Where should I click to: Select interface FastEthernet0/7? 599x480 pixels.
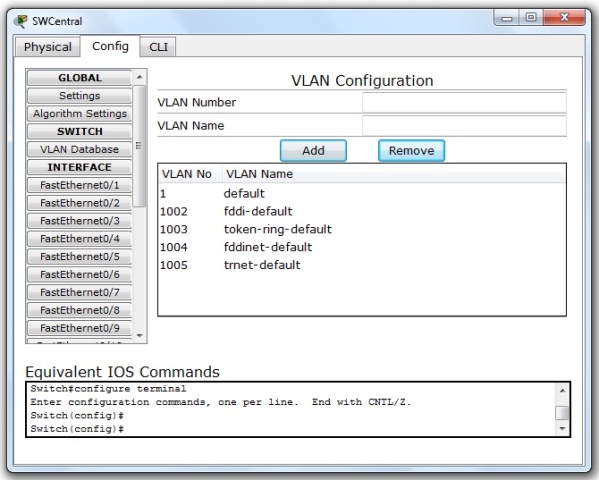(79, 292)
